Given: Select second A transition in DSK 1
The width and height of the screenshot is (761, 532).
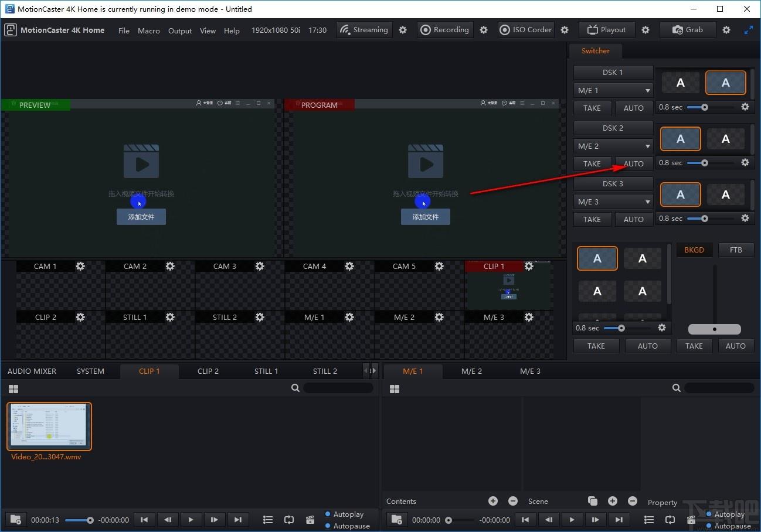Looking at the screenshot, I should click(725, 83).
